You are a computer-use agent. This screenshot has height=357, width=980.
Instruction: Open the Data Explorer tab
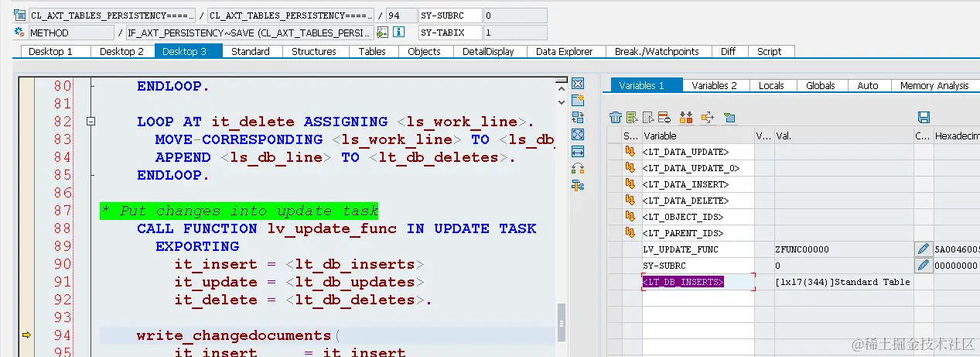(565, 51)
